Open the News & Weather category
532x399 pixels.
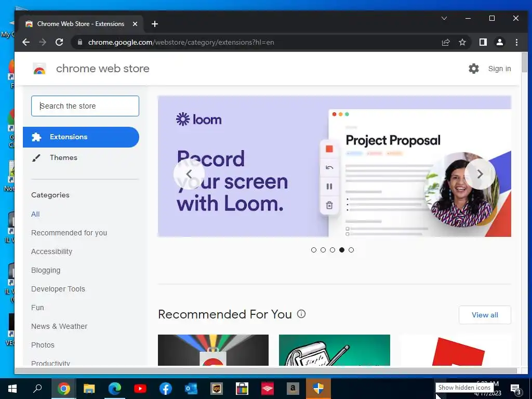(59, 326)
